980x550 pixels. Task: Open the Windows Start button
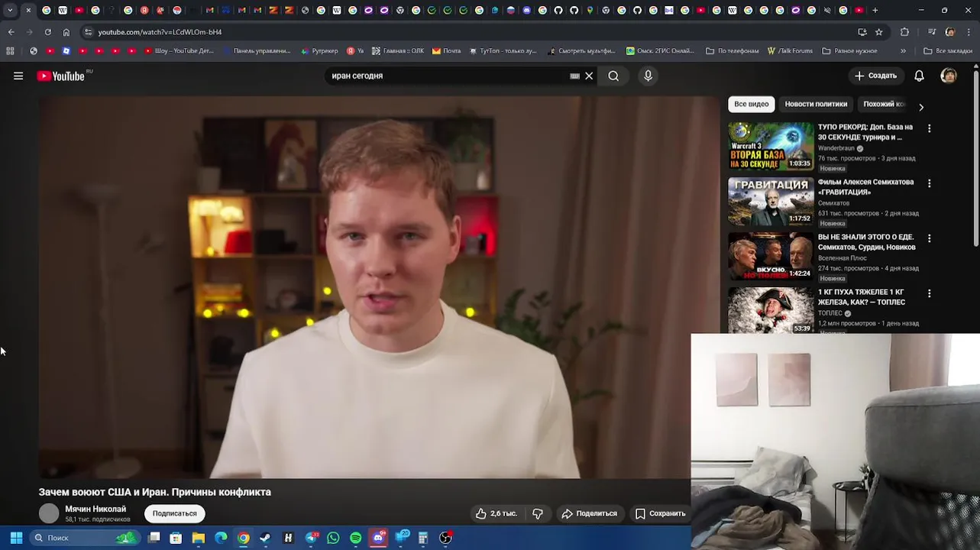coord(16,538)
